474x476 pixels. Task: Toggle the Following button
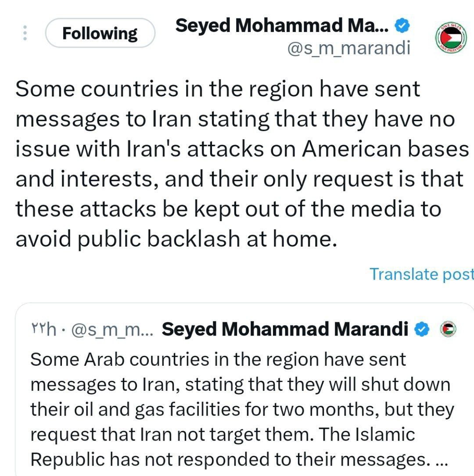coord(100,33)
